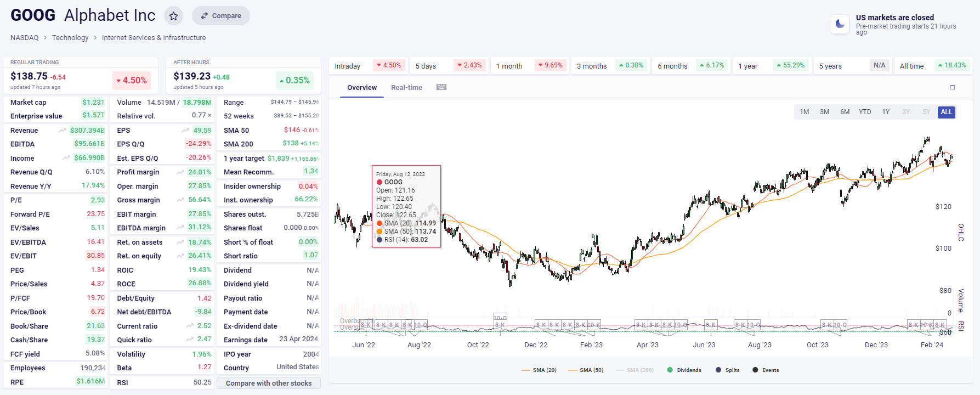
Task: Set chart range to 6M
Action: coord(845,112)
